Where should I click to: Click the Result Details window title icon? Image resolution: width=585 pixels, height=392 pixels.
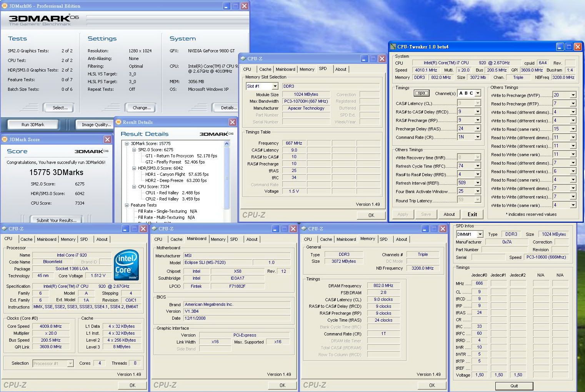tap(118, 122)
